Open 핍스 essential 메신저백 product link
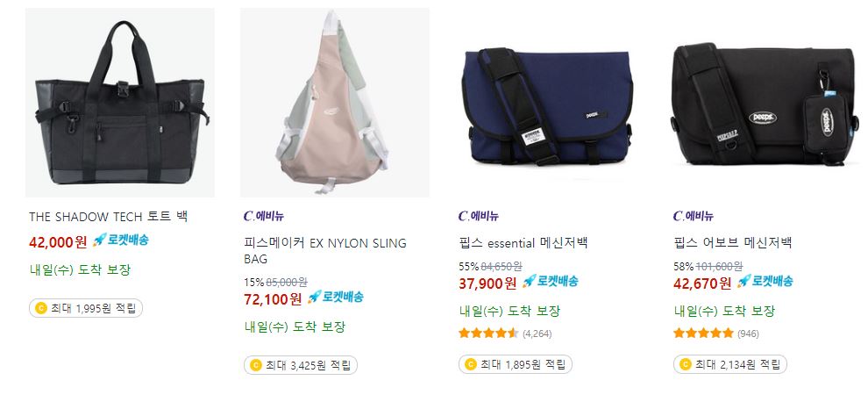This screenshot has height=409, width=868. [523, 243]
